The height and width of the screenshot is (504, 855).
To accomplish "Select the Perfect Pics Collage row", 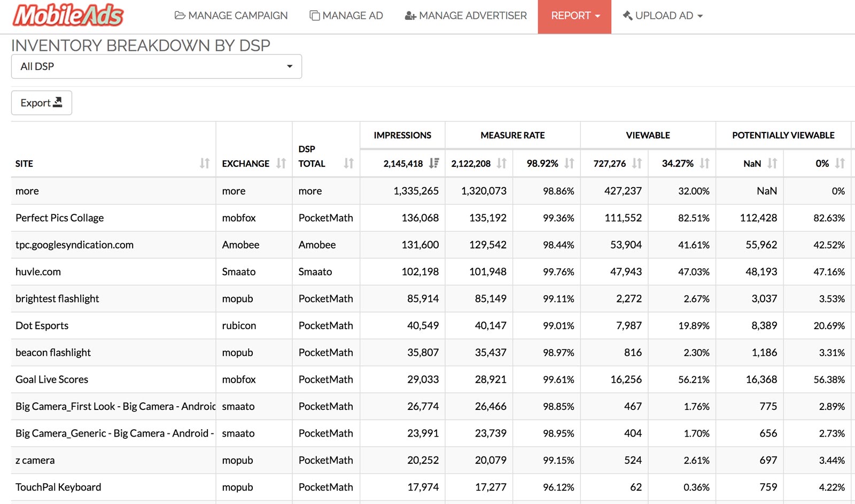I will [60, 218].
